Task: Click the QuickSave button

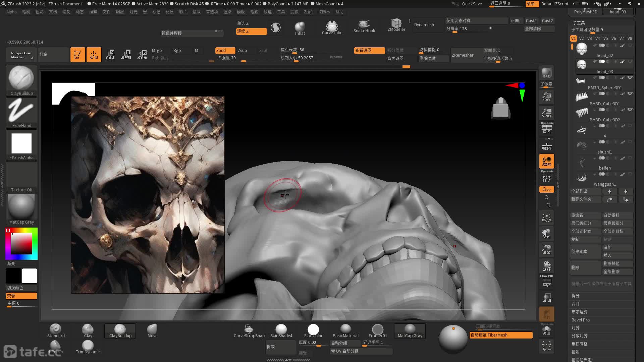Action: coord(472,4)
